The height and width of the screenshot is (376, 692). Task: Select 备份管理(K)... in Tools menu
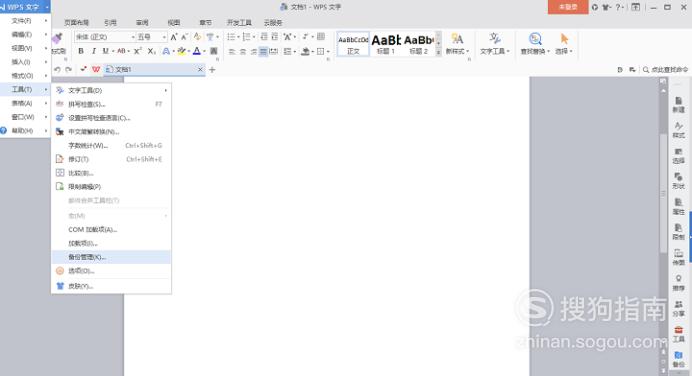[x=111, y=257]
